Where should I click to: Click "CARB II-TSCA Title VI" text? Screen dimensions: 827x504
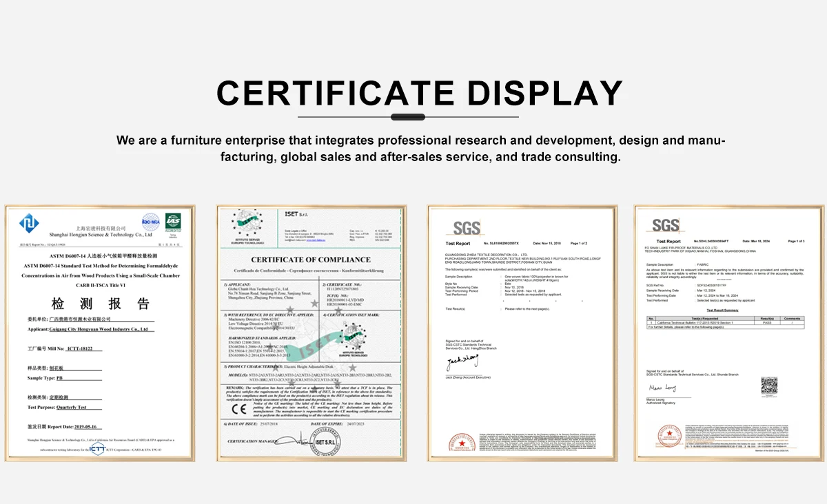click(101, 284)
